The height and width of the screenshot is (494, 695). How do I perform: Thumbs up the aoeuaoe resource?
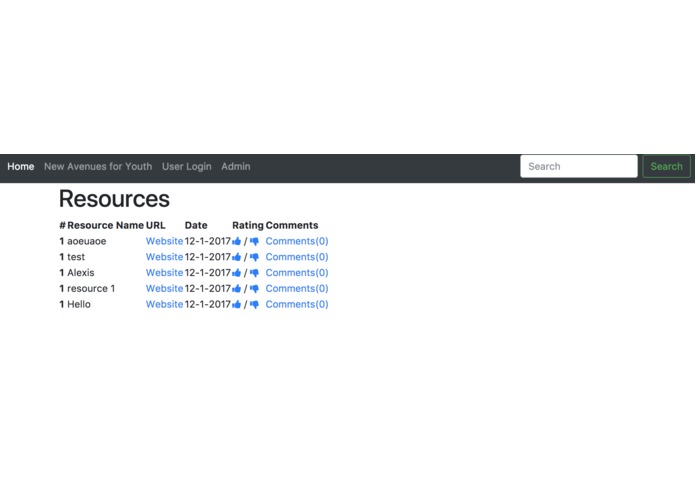[237, 241]
